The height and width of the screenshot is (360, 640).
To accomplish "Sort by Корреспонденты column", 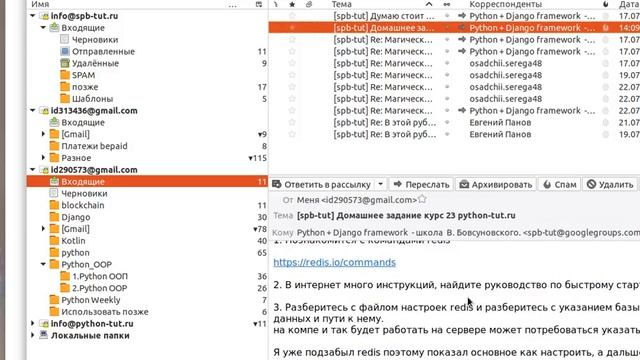I will click(506, 4).
